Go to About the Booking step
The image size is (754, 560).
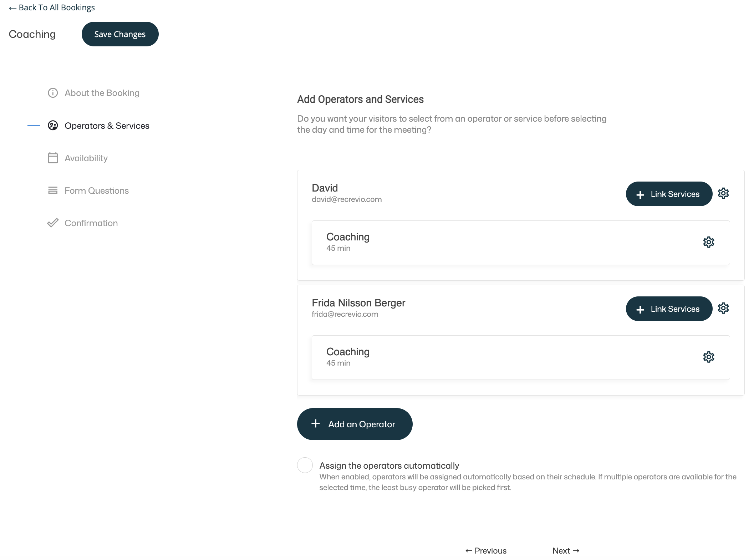102,93
